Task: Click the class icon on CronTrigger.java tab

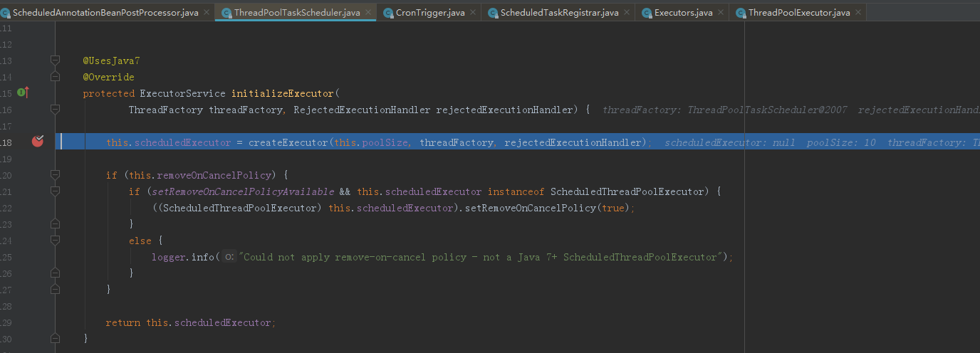Action: 388,13
